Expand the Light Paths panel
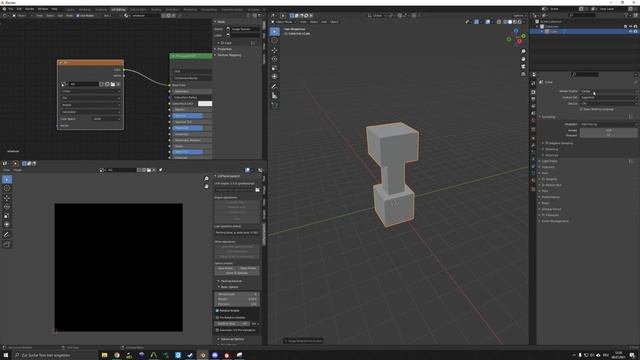640x360 pixels. (x=550, y=161)
